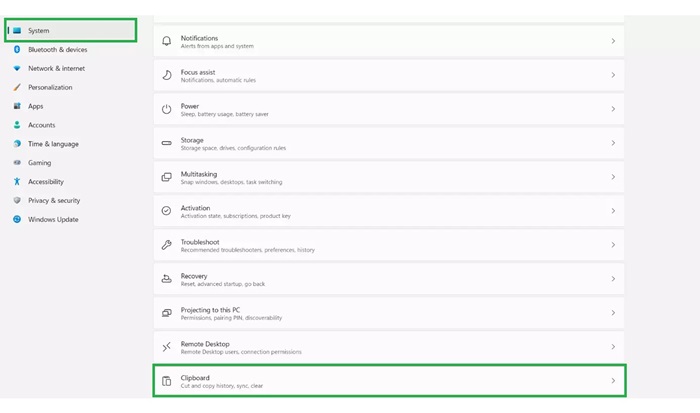Image resolution: width=700 pixels, height=413 pixels.
Task: Open Recovery settings title
Action: [x=194, y=276]
